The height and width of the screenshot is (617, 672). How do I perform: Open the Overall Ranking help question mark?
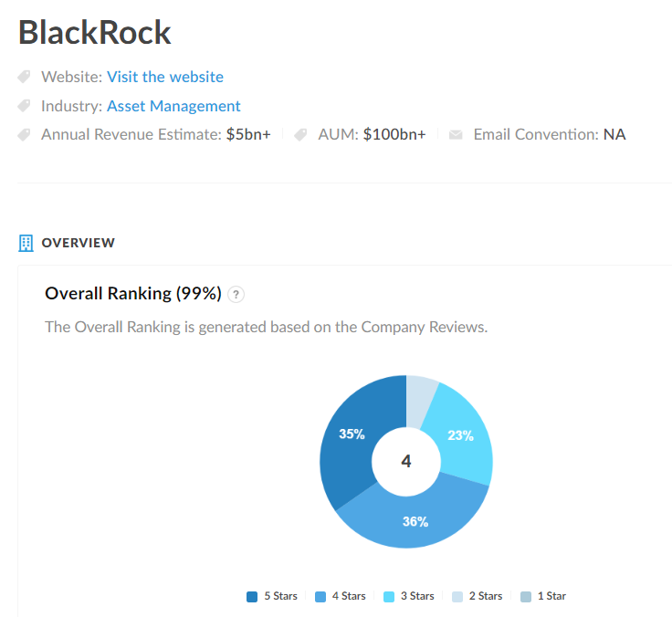pyautogui.click(x=236, y=294)
